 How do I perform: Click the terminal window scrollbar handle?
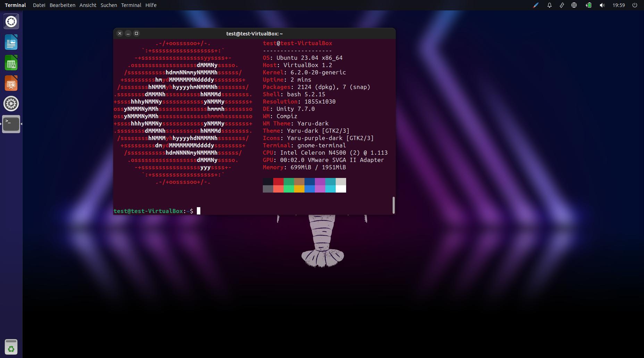[x=393, y=205]
